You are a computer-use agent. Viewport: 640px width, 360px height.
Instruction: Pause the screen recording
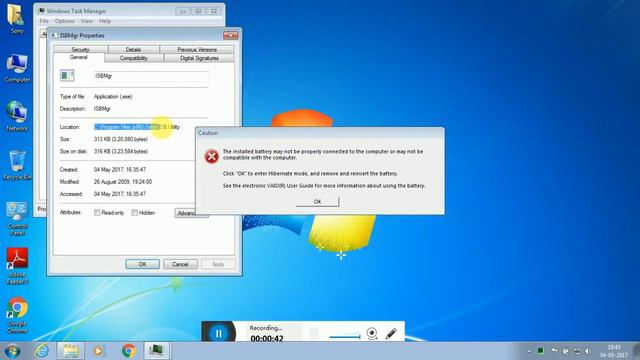click(219, 333)
